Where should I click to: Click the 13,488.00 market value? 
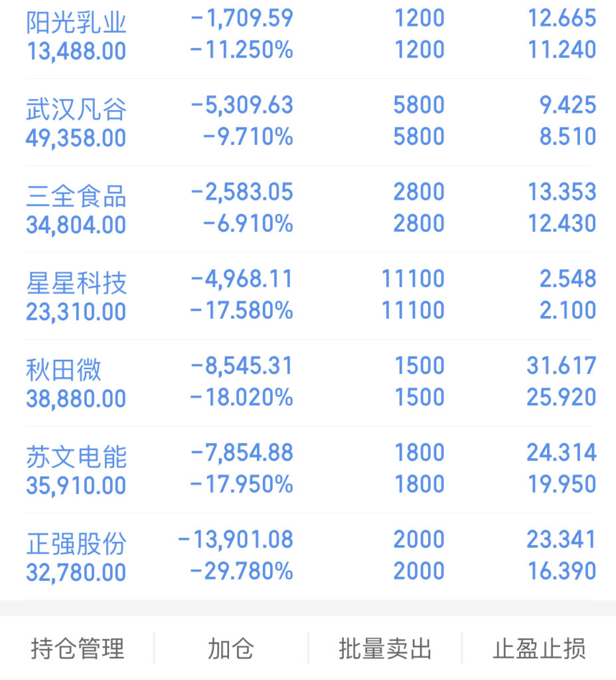click(76, 52)
